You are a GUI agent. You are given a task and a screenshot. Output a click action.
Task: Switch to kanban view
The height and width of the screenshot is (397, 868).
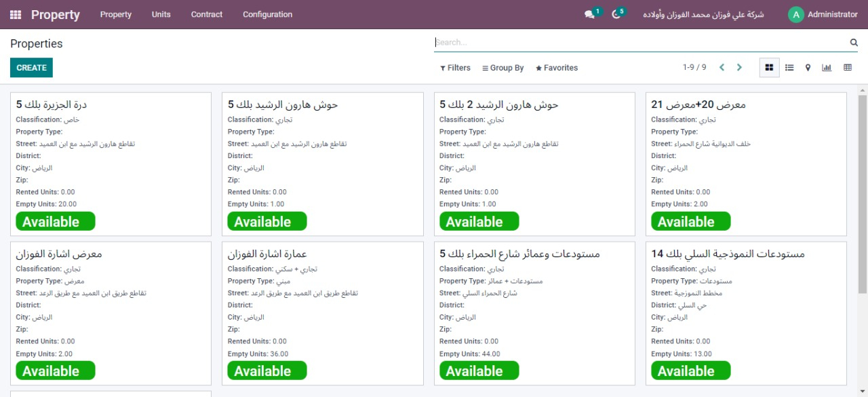tap(769, 68)
